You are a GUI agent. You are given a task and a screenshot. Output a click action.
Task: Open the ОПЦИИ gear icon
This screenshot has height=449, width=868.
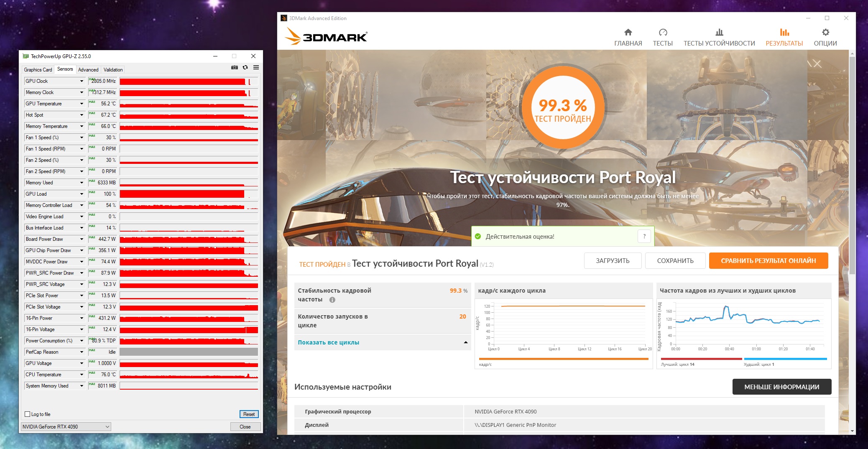pos(825,32)
